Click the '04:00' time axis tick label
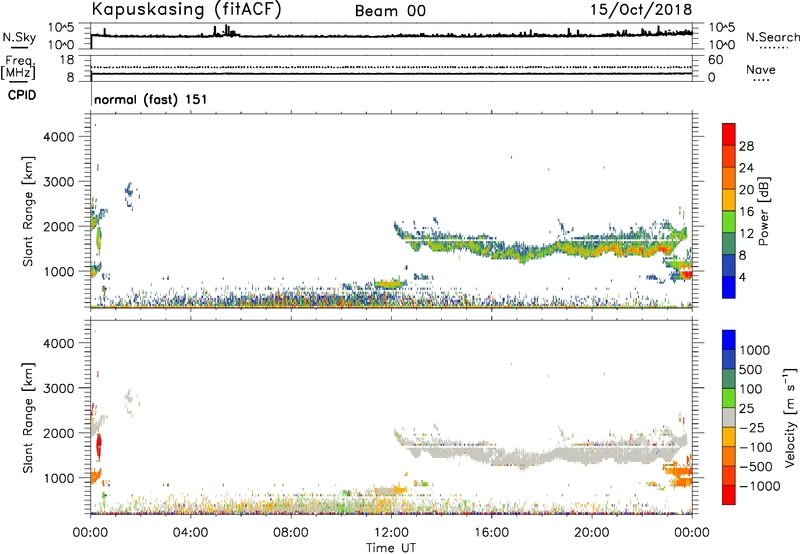Viewport: 800px width, 554px height. pyautogui.click(x=191, y=533)
